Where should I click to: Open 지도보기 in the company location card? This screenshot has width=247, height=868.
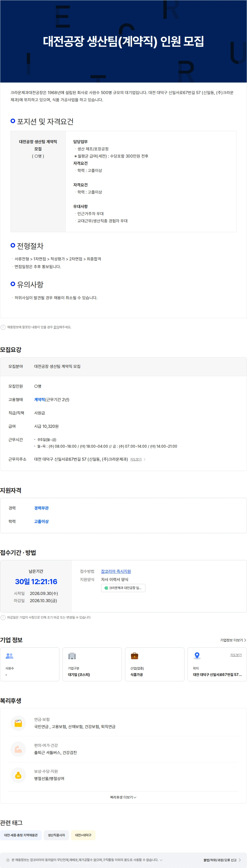click(x=236, y=655)
